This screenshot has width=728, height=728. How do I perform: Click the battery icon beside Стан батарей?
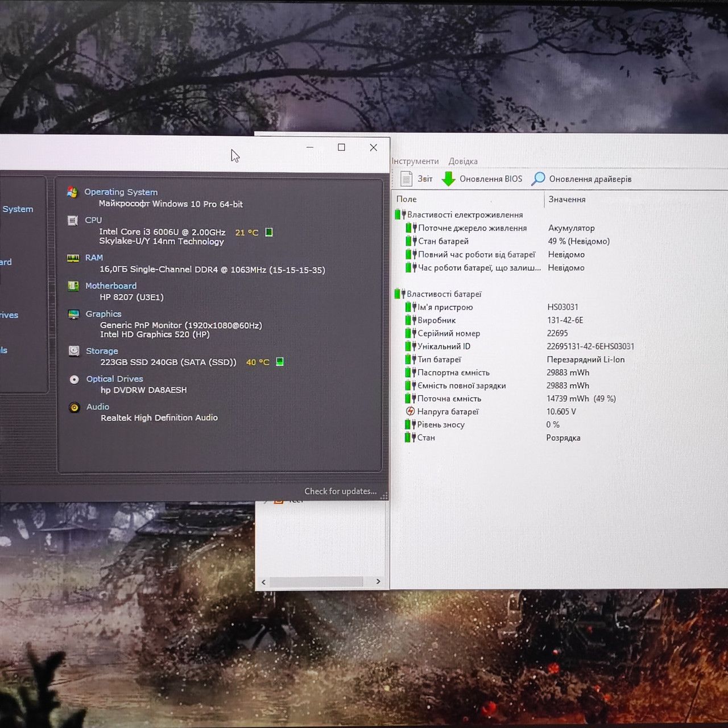[411, 241]
